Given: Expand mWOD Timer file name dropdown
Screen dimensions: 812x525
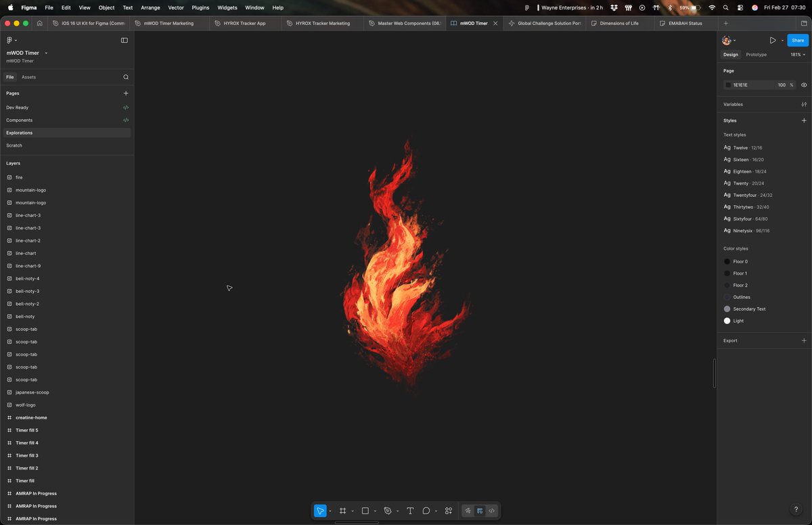Looking at the screenshot, I should pos(46,53).
